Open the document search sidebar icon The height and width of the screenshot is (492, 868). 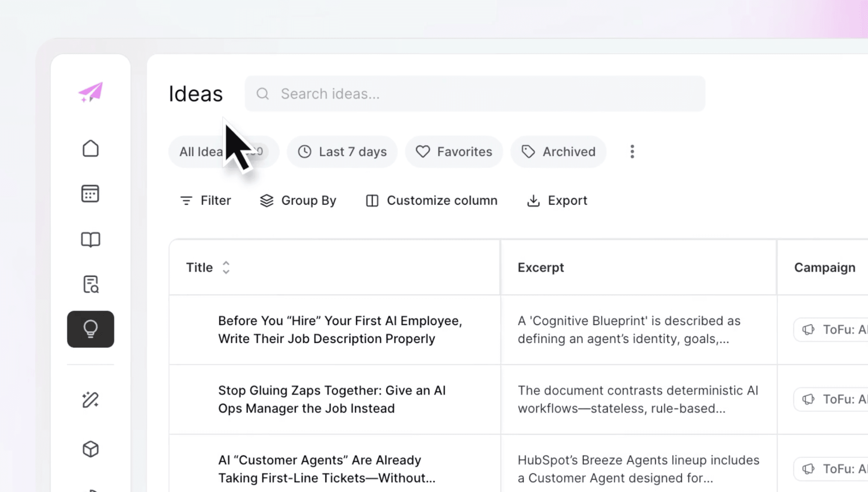pos(90,285)
